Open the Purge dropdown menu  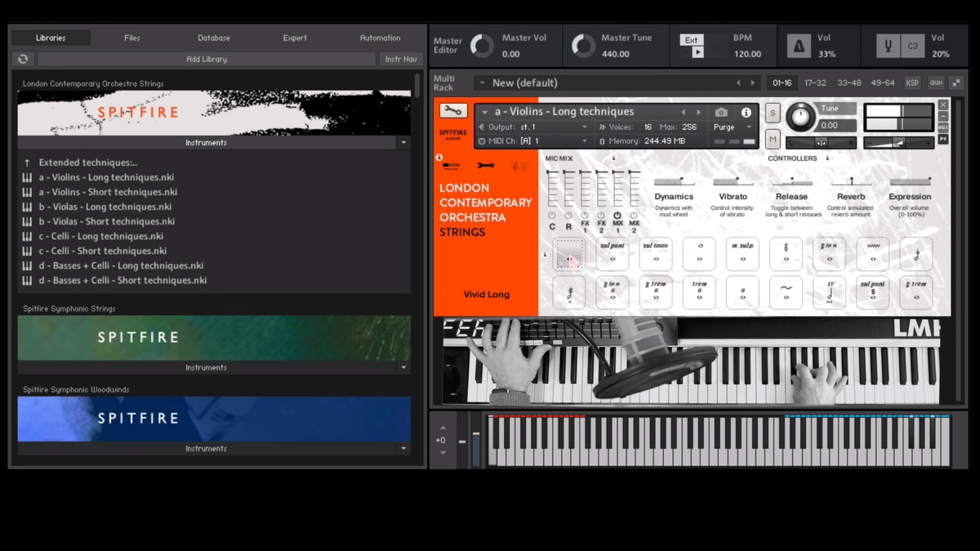(x=733, y=127)
